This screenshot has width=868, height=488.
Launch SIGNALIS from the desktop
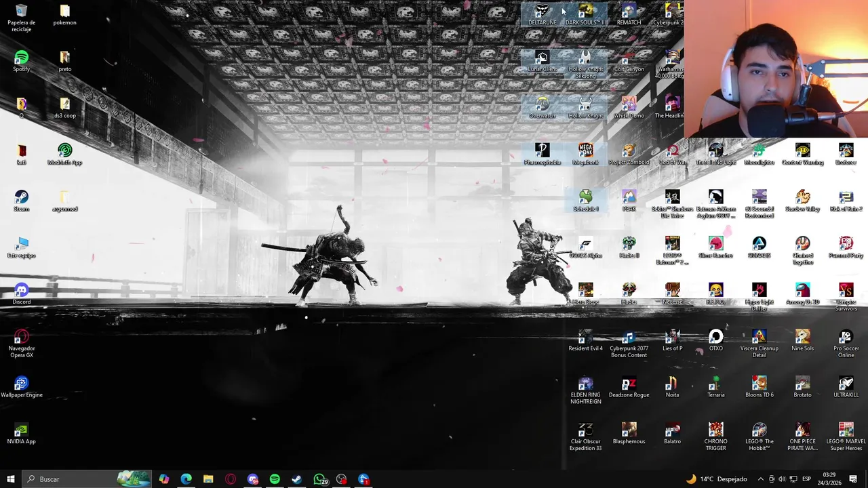point(759,247)
